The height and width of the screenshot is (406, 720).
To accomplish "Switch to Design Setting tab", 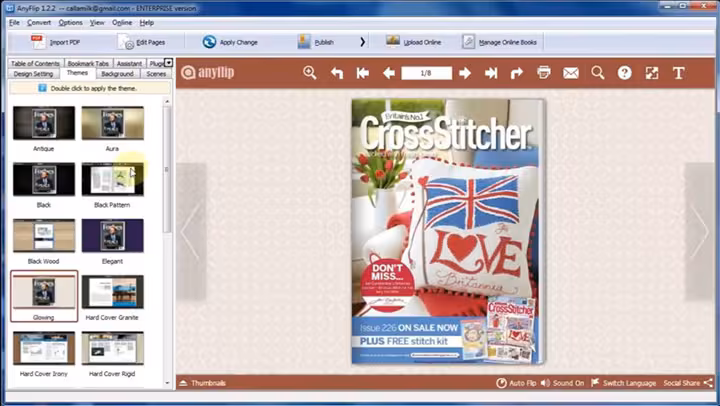I will tap(33, 73).
